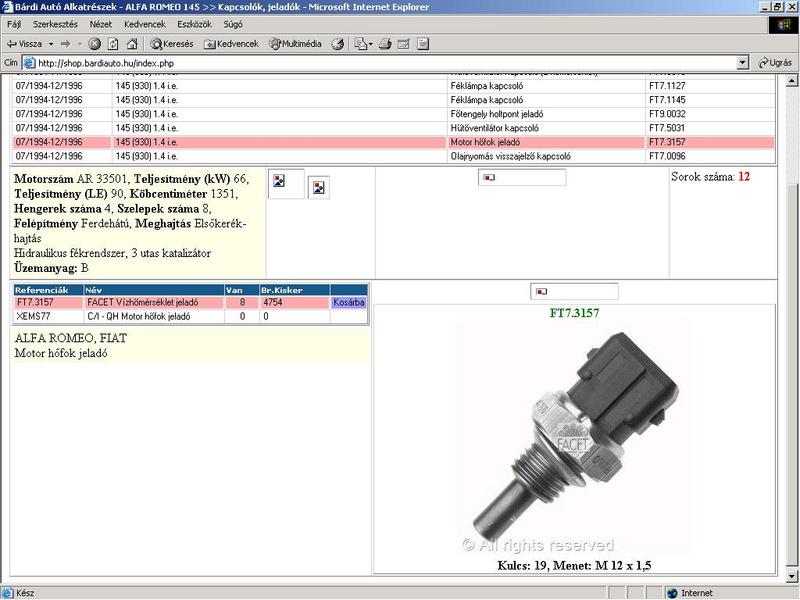Open the Fájl menu
This screenshot has height=600, width=800.
tap(15, 23)
